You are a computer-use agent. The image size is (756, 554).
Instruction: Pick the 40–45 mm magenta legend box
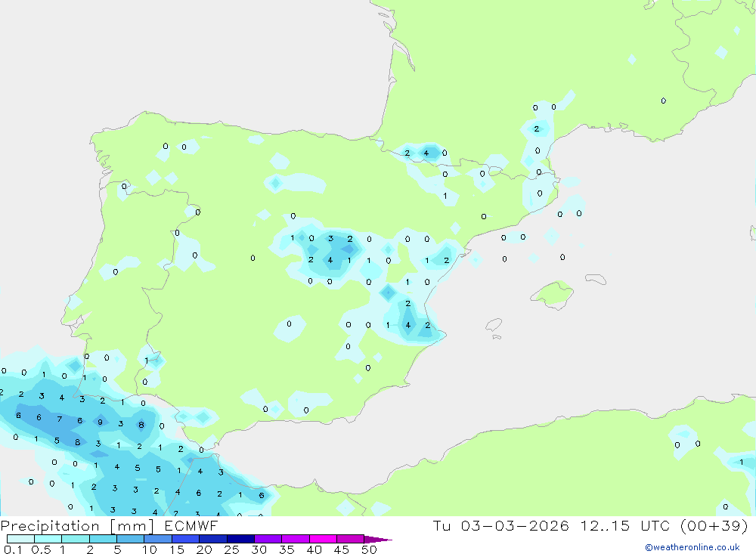pyautogui.click(x=323, y=539)
